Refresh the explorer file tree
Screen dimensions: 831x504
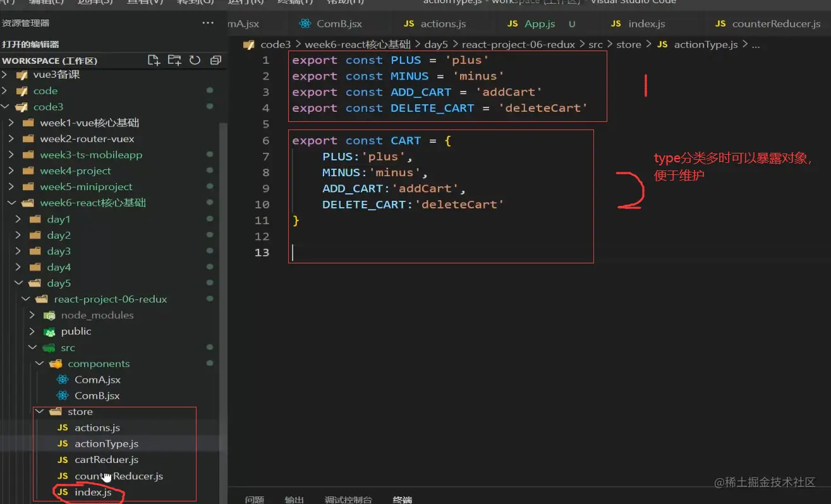(195, 60)
